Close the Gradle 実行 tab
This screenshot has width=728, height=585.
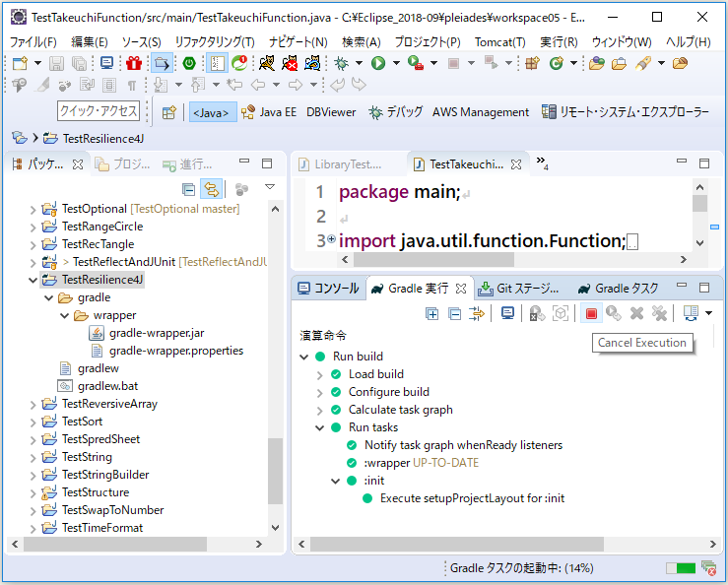[x=461, y=289]
